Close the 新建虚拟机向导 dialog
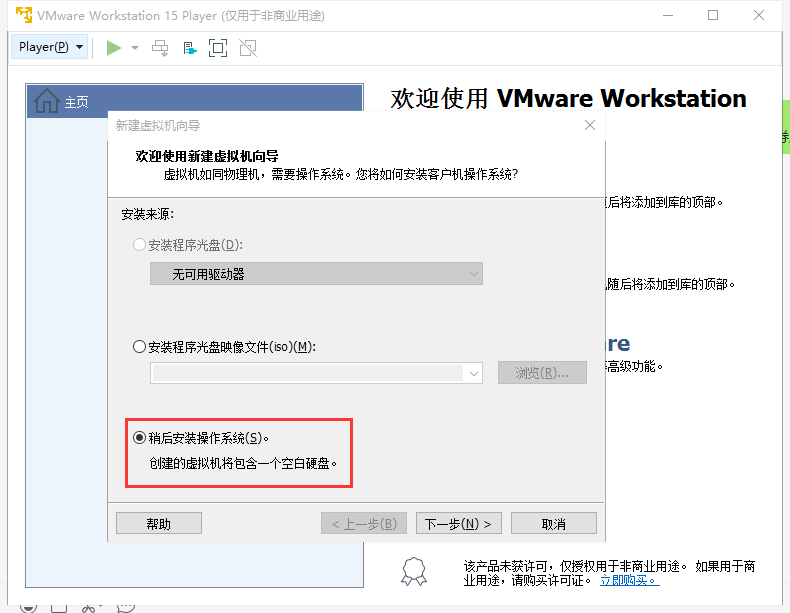The width and height of the screenshot is (790, 613). pos(590,125)
